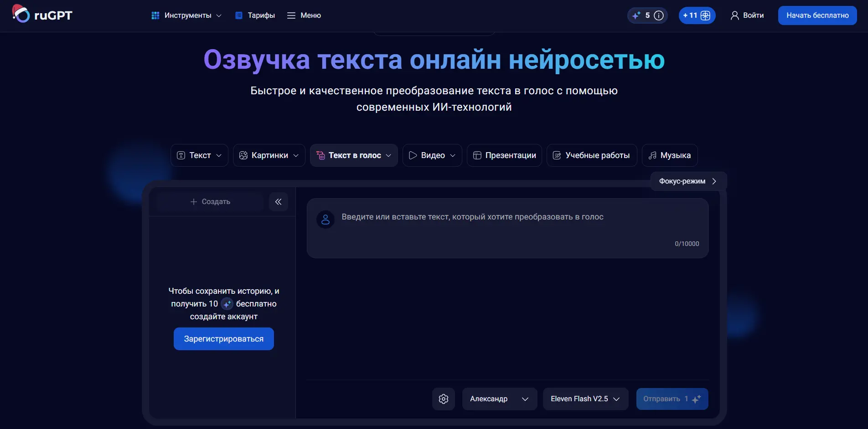Open voice settings via gear icon
Image resolution: width=868 pixels, height=429 pixels.
[443, 398]
